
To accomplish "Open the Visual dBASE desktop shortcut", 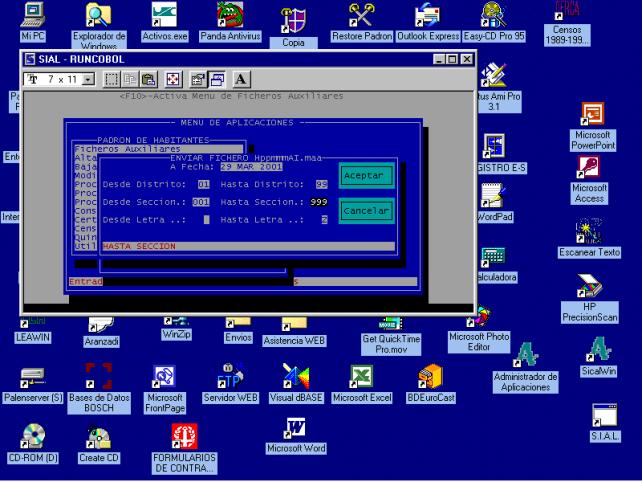I will (296, 384).
